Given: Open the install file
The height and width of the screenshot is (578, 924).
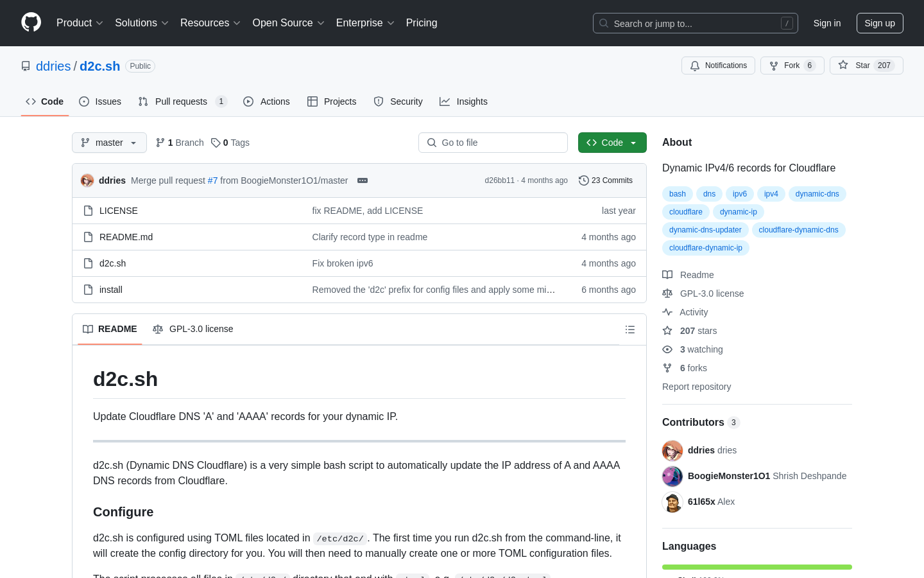Looking at the screenshot, I should pos(111,290).
